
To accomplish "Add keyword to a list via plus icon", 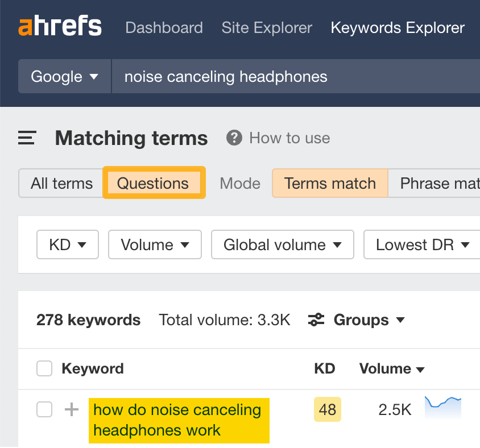I will 71,409.
